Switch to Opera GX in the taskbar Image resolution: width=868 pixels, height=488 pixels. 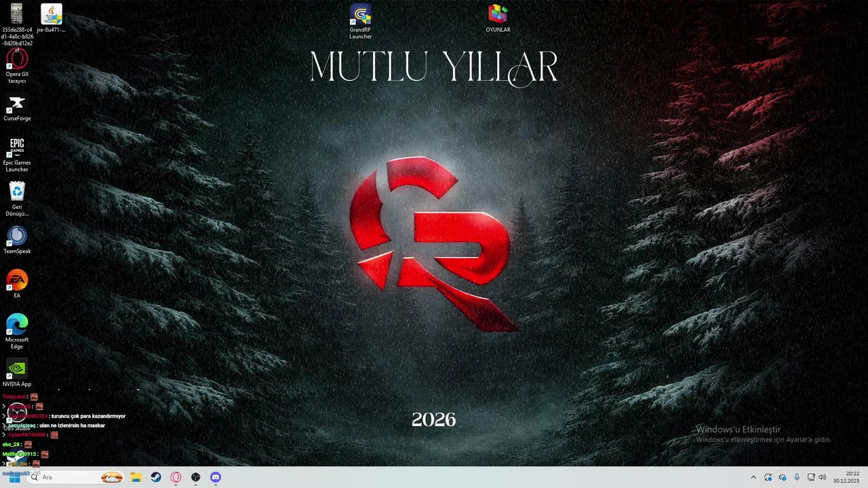176,477
